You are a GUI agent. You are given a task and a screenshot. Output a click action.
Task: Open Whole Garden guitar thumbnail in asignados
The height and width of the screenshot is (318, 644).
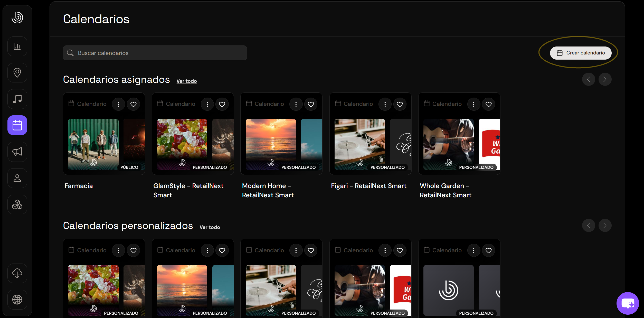[x=449, y=144]
